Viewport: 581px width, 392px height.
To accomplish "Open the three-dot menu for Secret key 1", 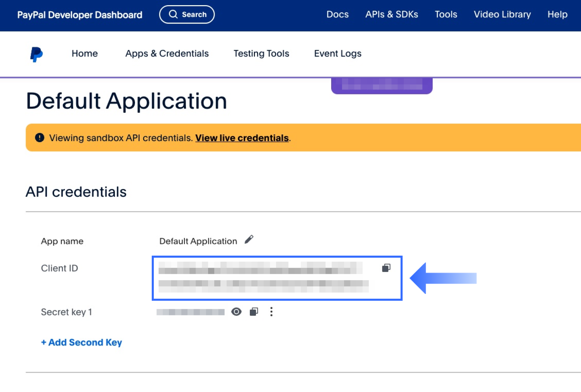I will (x=271, y=312).
